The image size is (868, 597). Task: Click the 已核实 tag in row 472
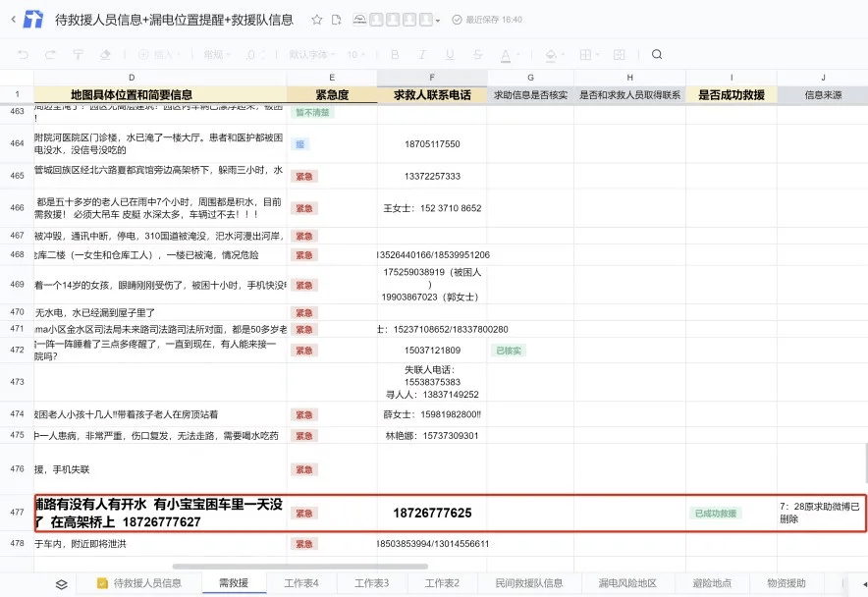click(x=509, y=351)
